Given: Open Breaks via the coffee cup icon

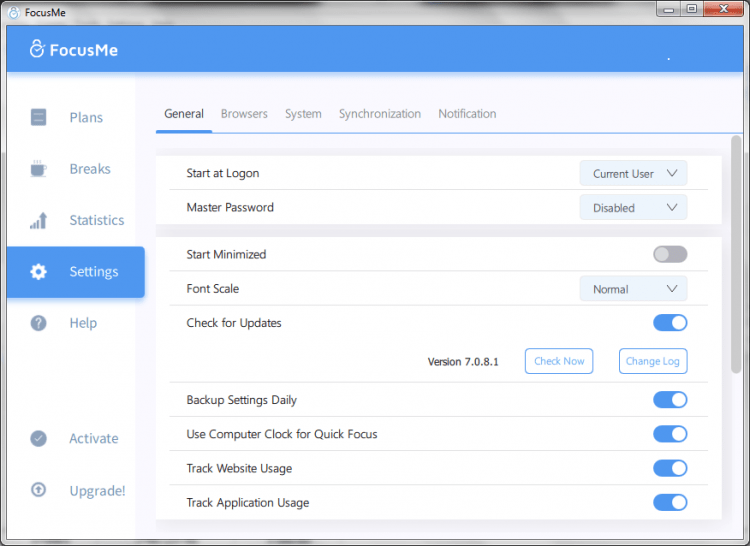Looking at the screenshot, I should tap(38, 169).
